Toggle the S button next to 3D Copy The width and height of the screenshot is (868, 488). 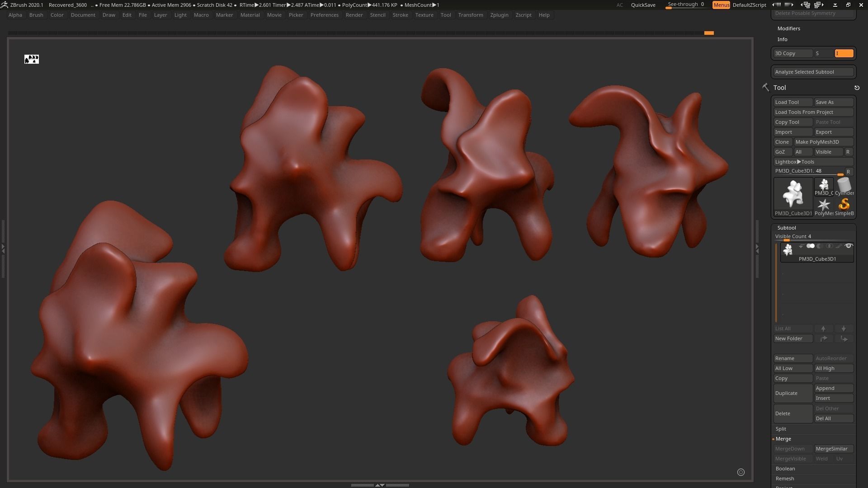823,53
